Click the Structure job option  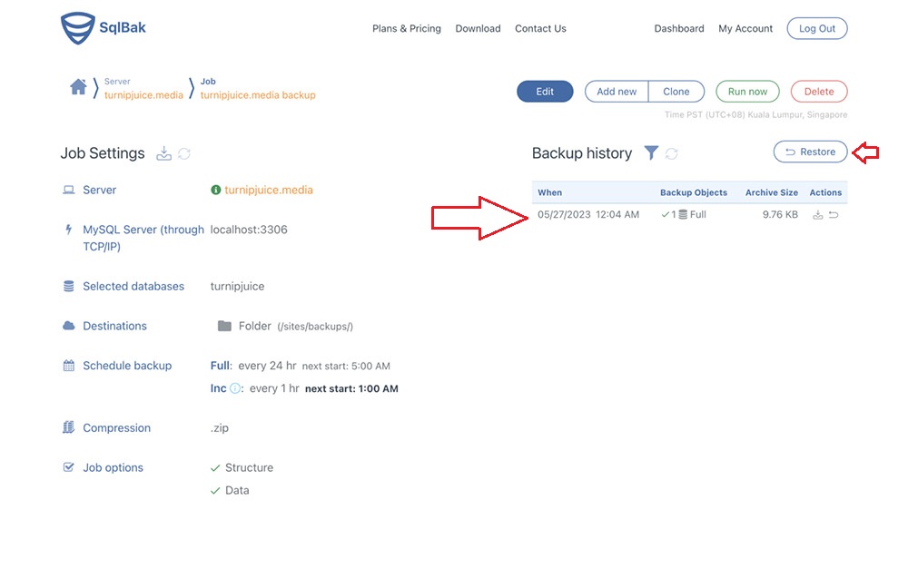[249, 467]
